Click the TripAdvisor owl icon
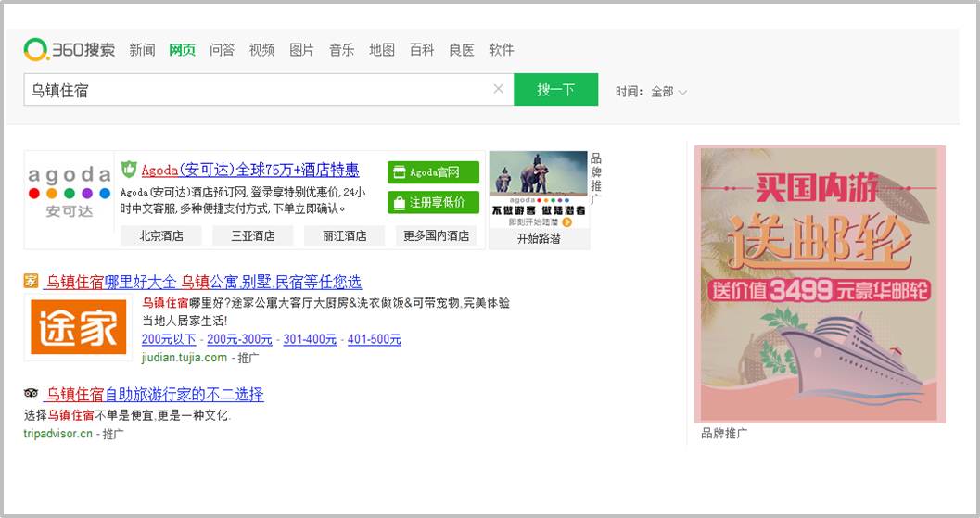The height and width of the screenshot is (518, 980). pos(32,394)
